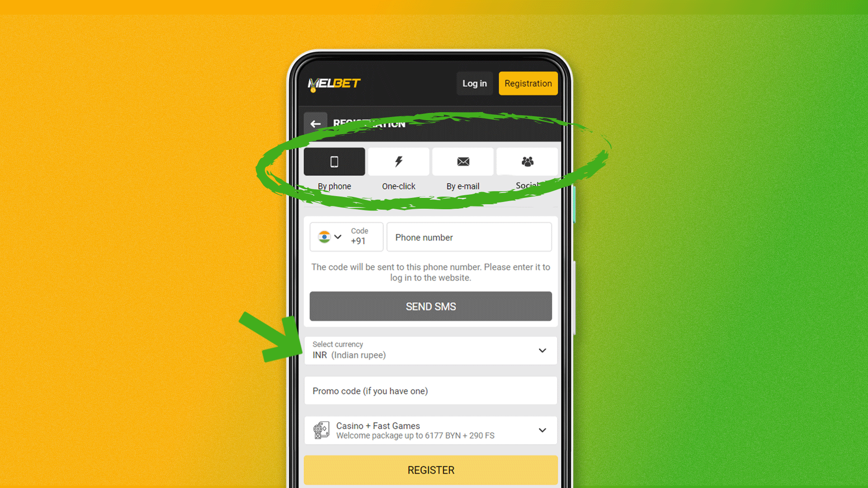Expand the Casino Fast Games welcome package

541,430
